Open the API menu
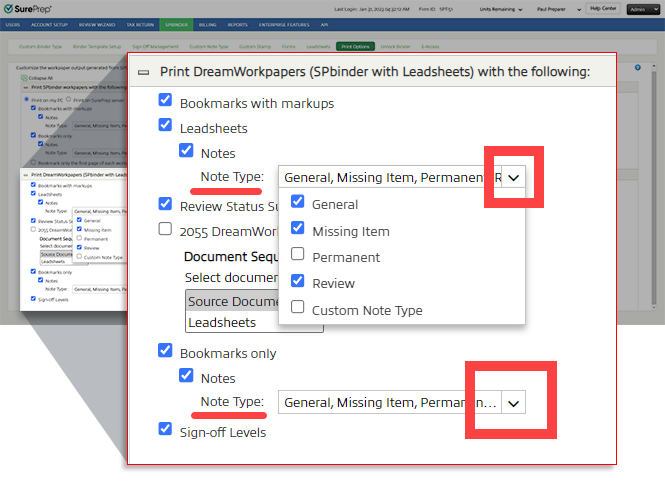This screenshot has height=487, width=665. (324, 25)
